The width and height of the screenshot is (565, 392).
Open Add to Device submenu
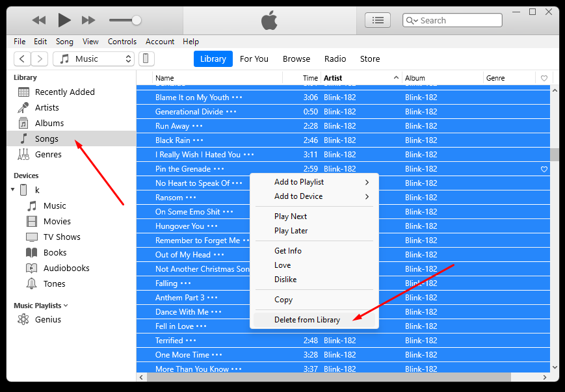[x=314, y=196]
